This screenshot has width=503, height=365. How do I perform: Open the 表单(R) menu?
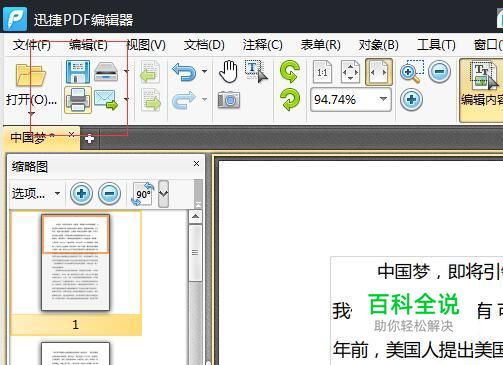[x=321, y=45]
